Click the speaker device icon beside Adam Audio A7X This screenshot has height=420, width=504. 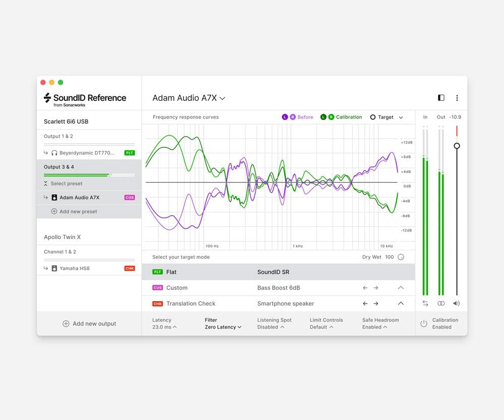pyautogui.click(x=54, y=197)
